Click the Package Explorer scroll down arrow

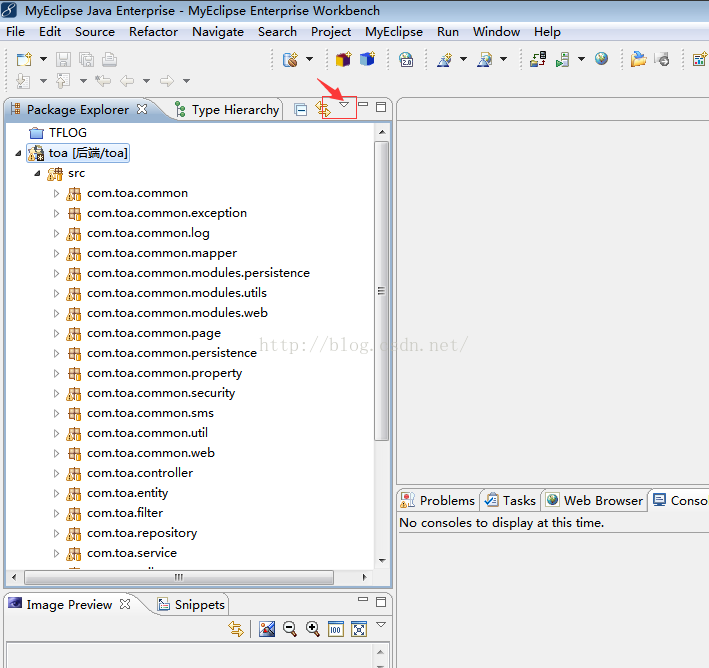(382, 561)
